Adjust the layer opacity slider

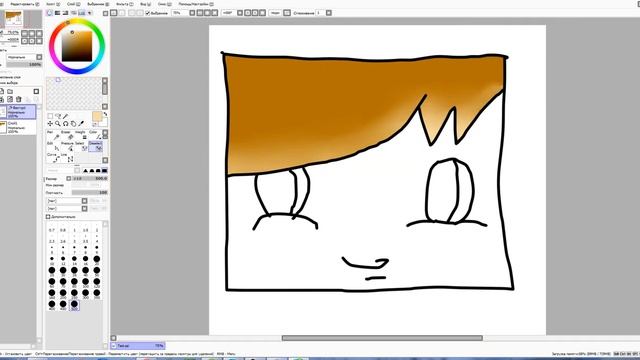click(24, 64)
